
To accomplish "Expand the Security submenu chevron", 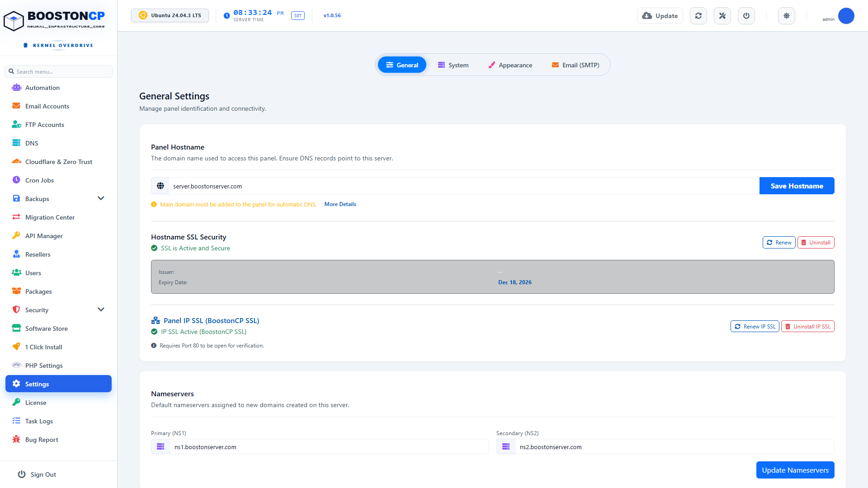I will coord(101,310).
